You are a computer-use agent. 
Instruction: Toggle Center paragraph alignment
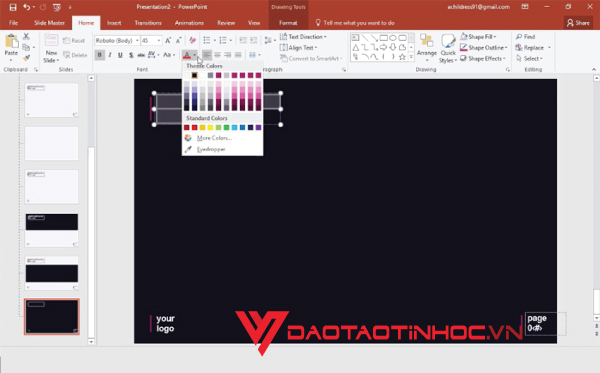point(217,55)
